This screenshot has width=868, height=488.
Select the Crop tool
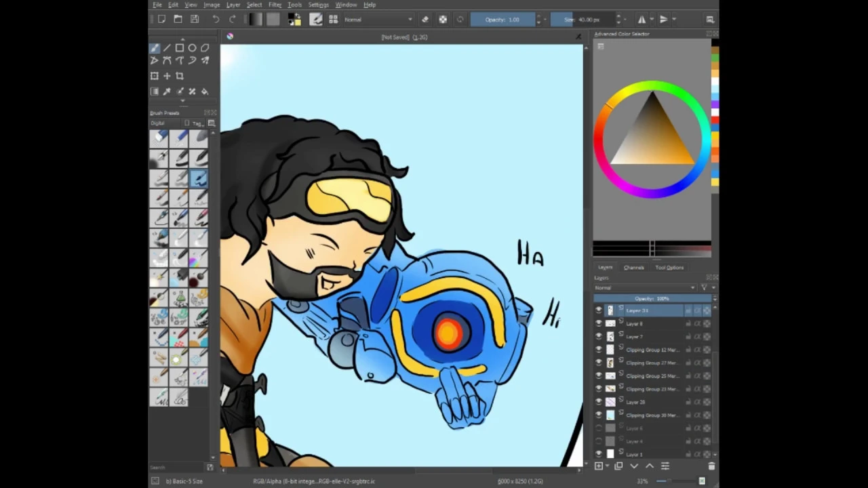tap(180, 76)
